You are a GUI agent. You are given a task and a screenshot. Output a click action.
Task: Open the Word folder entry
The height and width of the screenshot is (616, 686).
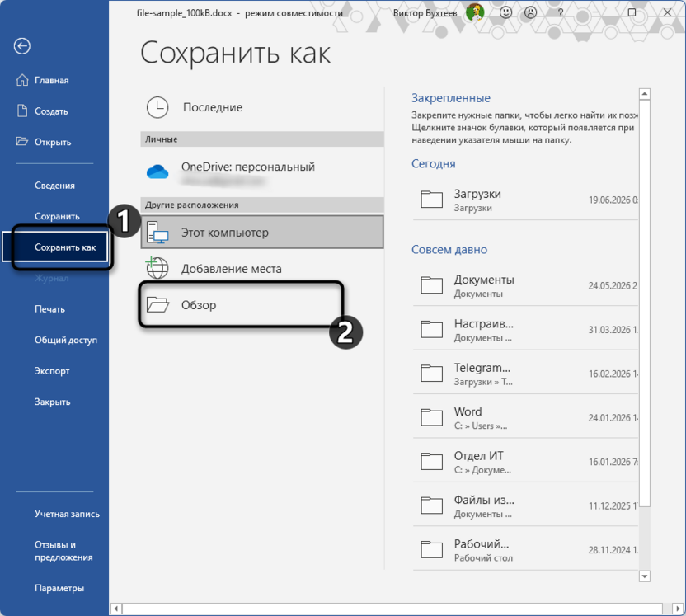click(525, 418)
